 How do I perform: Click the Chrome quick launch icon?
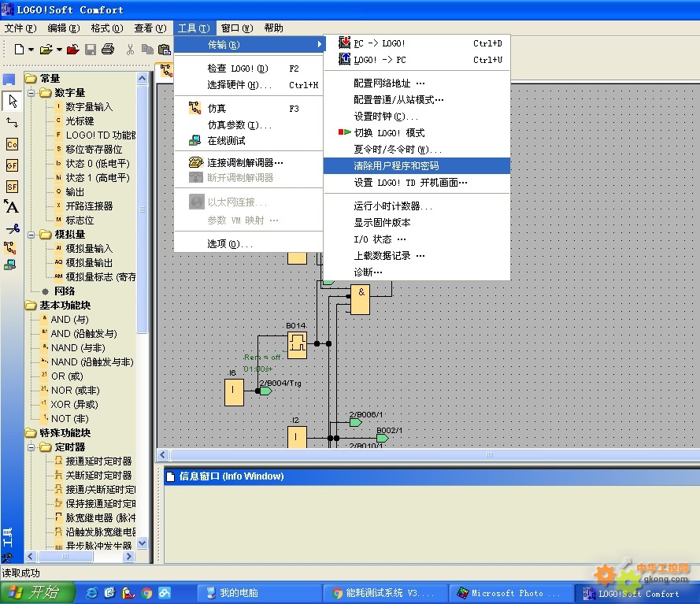(146, 593)
